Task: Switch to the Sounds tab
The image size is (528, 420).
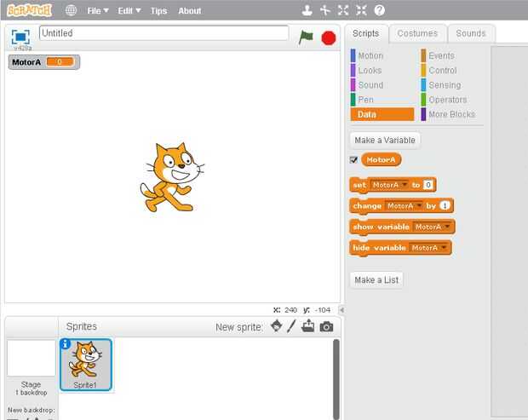Action: pyautogui.click(x=471, y=33)
